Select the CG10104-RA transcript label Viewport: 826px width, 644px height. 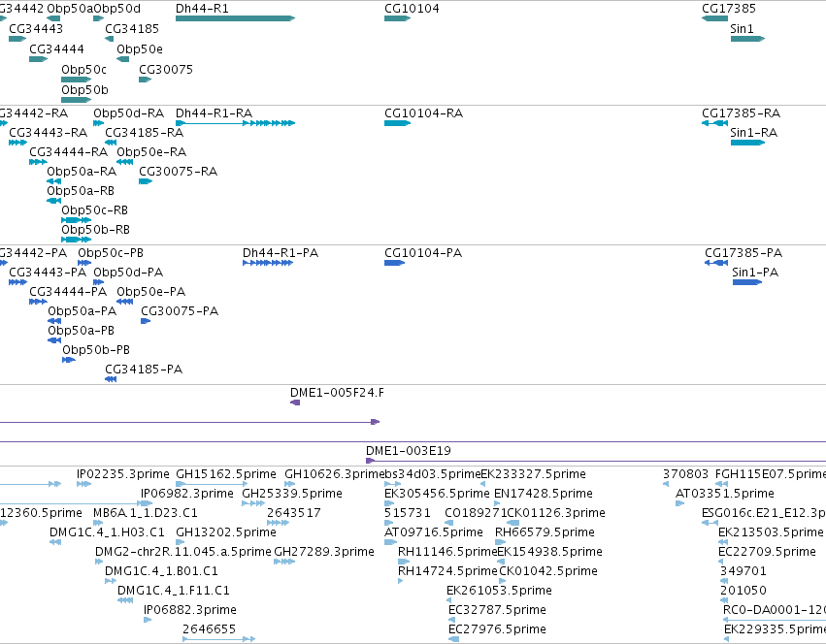(x=423, y=113)
